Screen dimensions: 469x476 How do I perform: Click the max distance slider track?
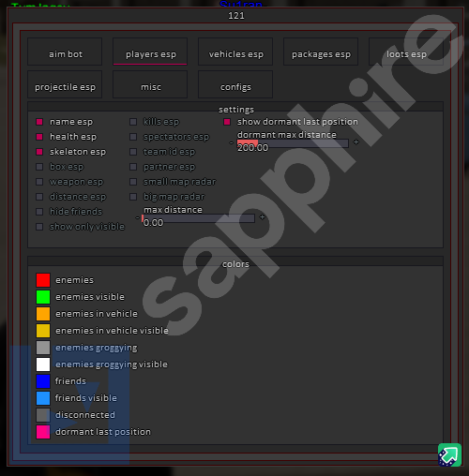(x=199, y=218)
